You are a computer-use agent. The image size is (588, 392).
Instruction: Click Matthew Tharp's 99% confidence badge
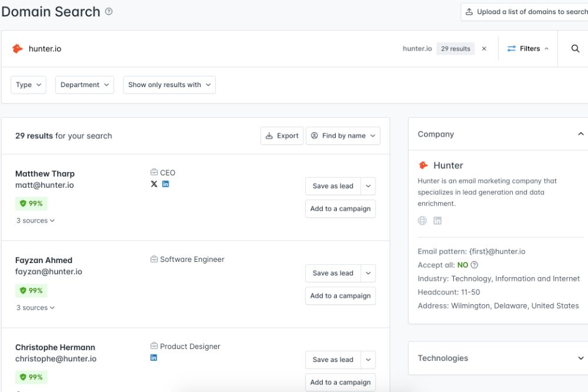point(31,204)
